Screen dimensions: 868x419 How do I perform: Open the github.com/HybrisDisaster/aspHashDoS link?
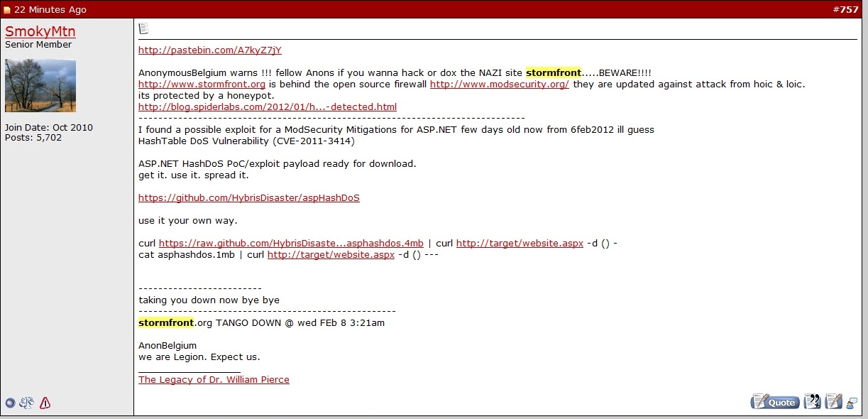click(249, 198)
